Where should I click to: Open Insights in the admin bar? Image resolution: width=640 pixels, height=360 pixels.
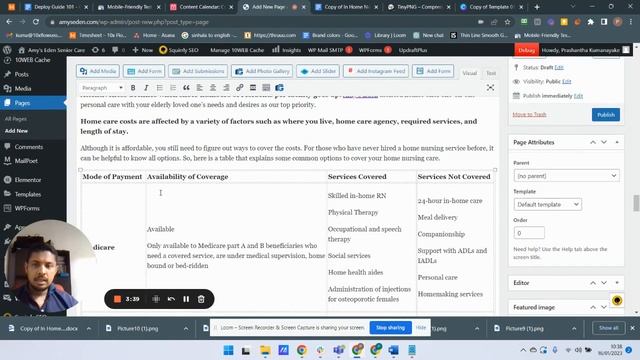tap(287, 50)
